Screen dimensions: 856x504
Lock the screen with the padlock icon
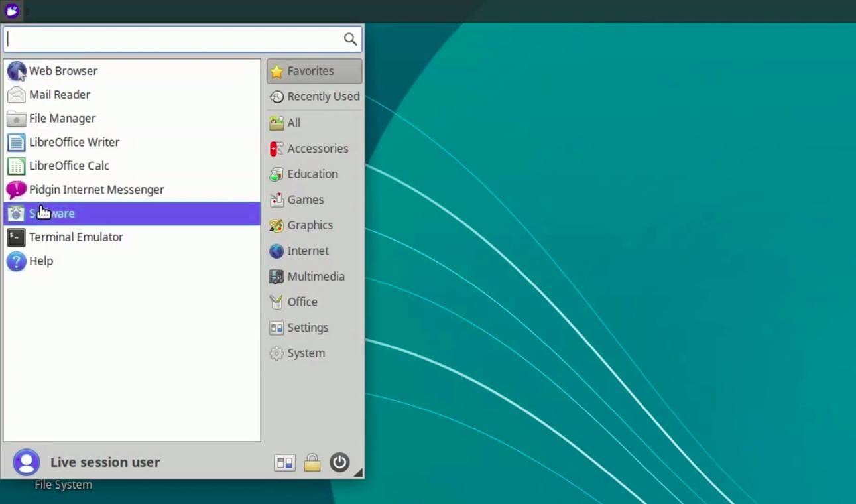point(312,462)
